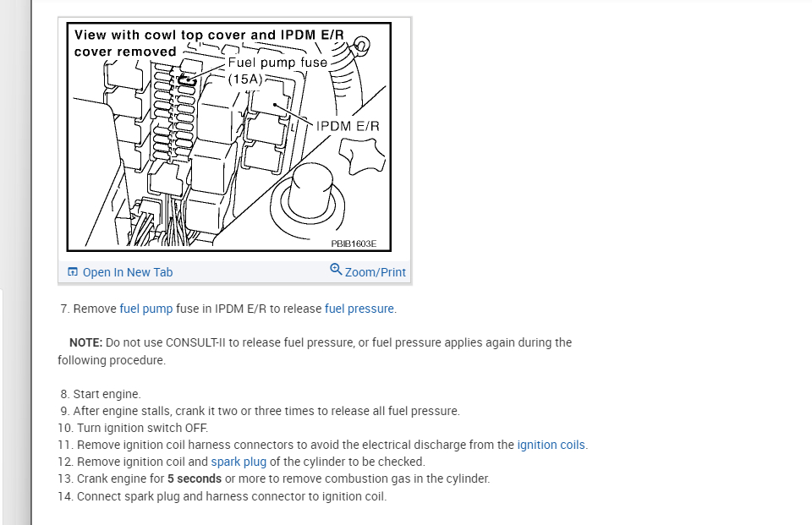
Task: Click the 'After engine stalls' step text
Action: coord(266,411)
